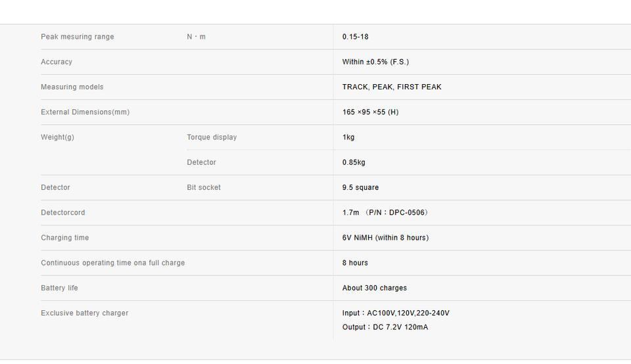The height and width of the screenshot is (364, 631).
Task: Click the Accuracy row label
Action: [x=57, y=62]
